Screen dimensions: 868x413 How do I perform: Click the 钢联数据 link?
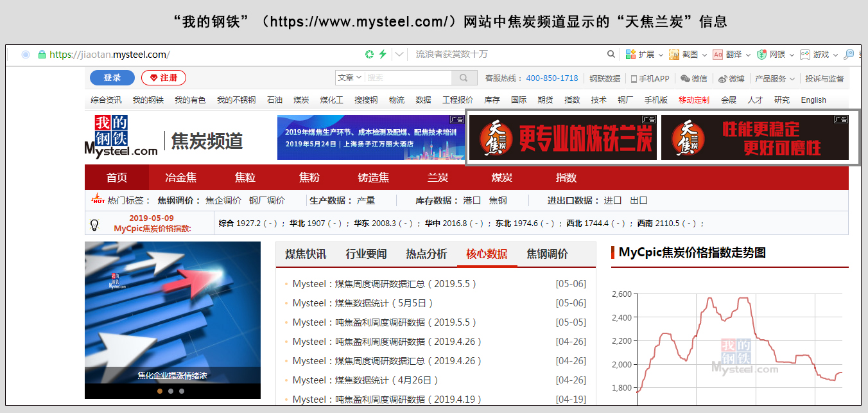pyautogui.click(x=605, y=78)
